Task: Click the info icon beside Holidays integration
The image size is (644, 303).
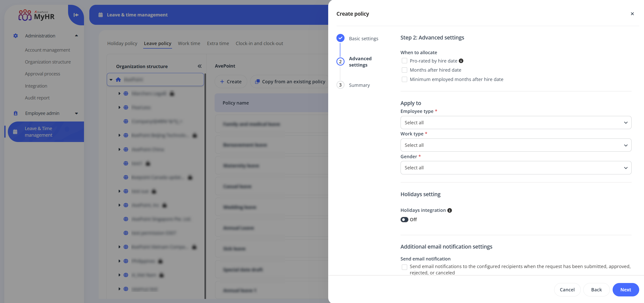Action: (x=450, y=210)
